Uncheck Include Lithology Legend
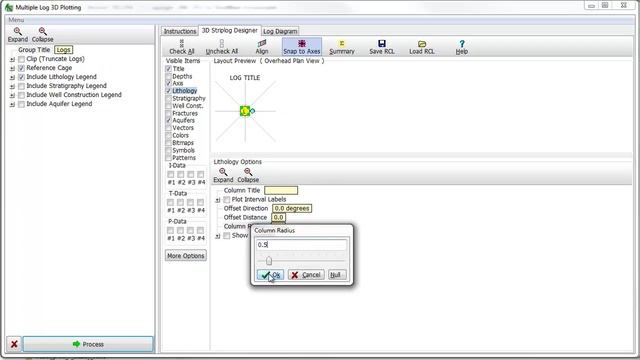640x360 pixels. click(x=22, y=77)
